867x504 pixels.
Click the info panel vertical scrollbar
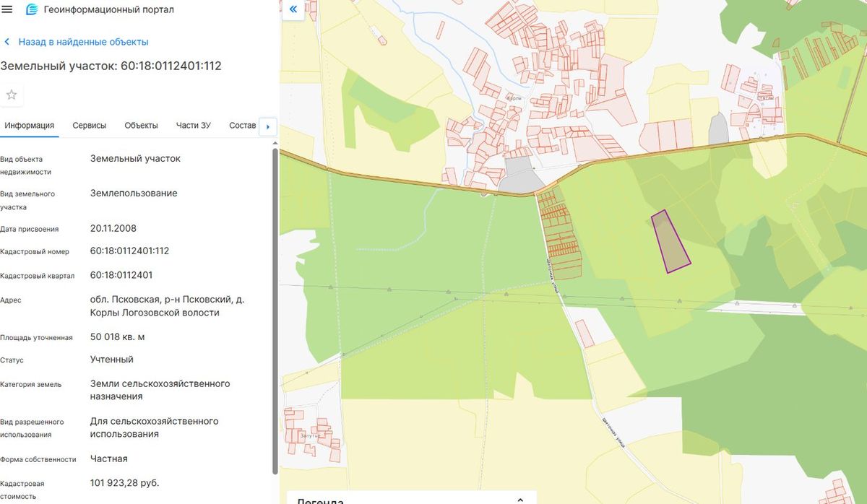tap(275, 310)
